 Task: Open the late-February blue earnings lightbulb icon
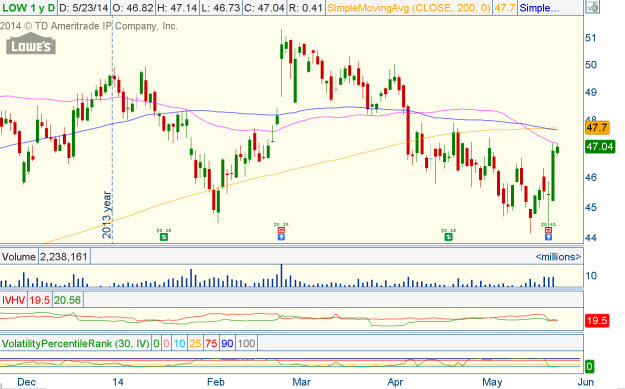281,237
